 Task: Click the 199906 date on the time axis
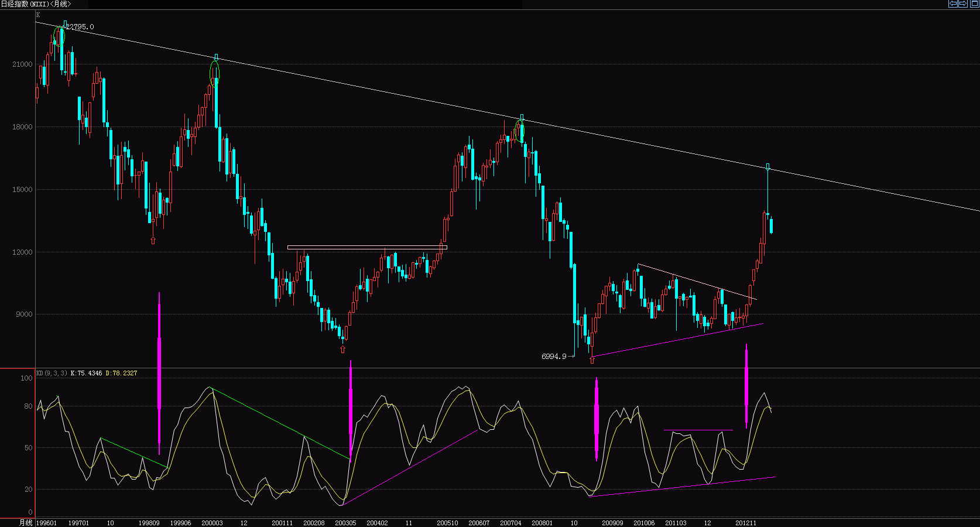pyautogui.click(x=181, y=523)
